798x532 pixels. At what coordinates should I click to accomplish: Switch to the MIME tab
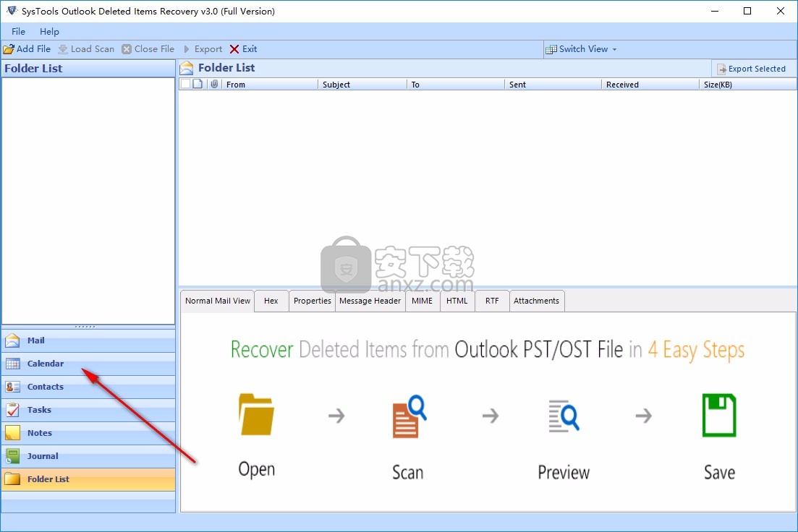coord(422,301)
